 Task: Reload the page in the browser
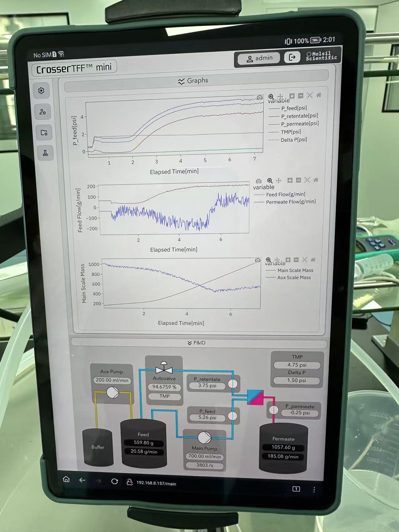[114, 481]
